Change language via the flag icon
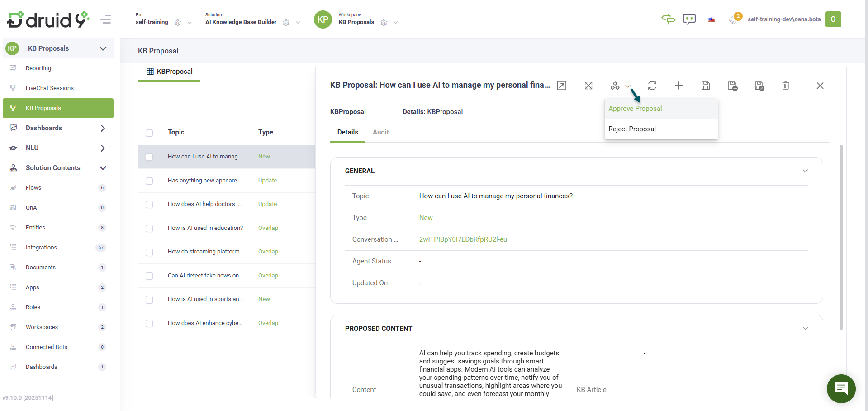 click(x=711, y=19)
